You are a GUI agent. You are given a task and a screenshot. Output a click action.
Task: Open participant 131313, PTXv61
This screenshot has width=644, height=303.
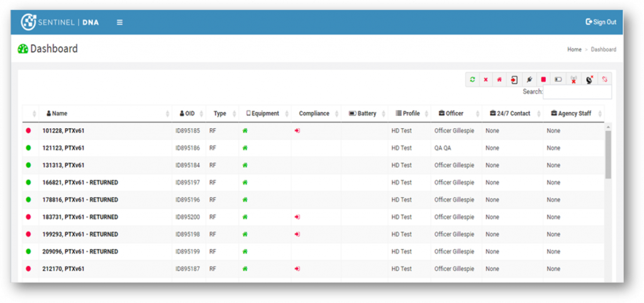(x=64, y=165)
